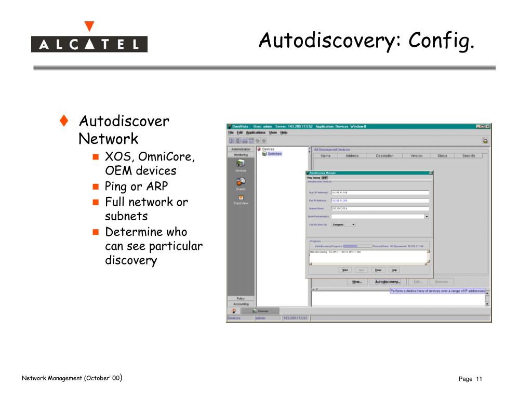Click the Start button in the dialog
532x399 pixels.
(x=345, y=270)
